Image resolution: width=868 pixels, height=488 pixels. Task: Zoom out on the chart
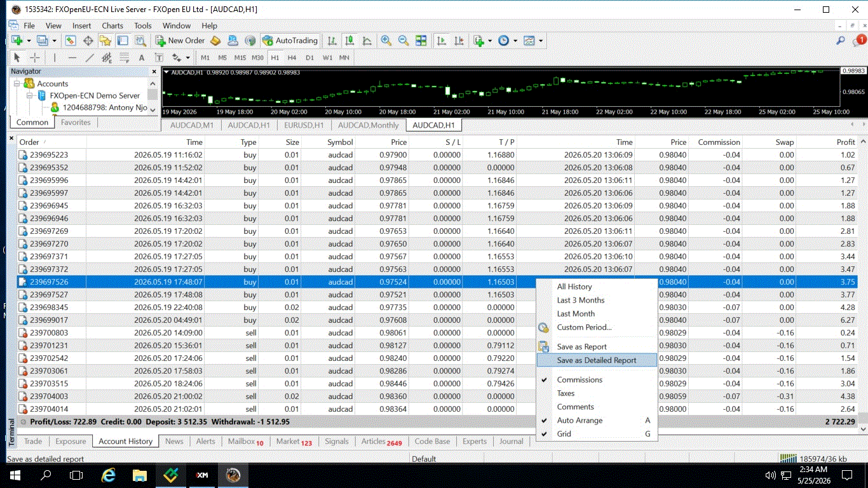pyautogui.click(x=403, y=41)
